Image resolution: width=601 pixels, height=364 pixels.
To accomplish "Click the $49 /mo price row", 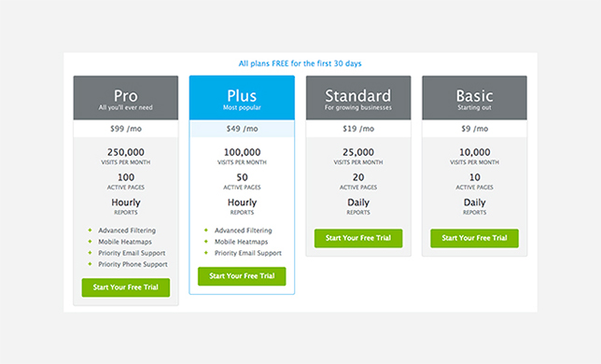I will 242,129.
